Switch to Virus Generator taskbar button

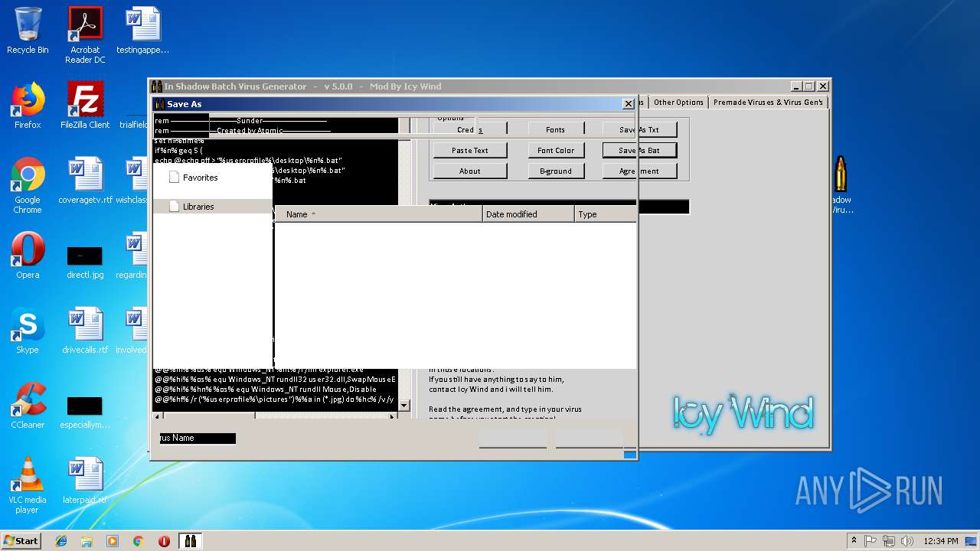(x=191, y=541)
